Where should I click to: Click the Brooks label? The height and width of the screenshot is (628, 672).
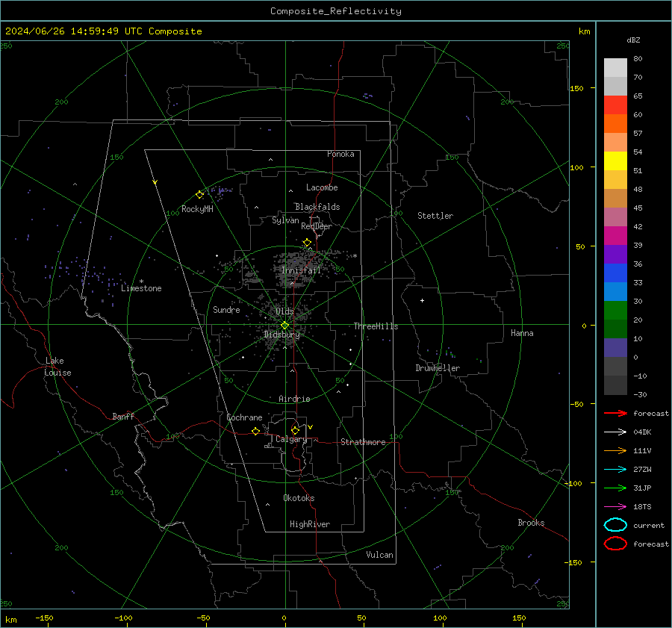coord(531,523)
